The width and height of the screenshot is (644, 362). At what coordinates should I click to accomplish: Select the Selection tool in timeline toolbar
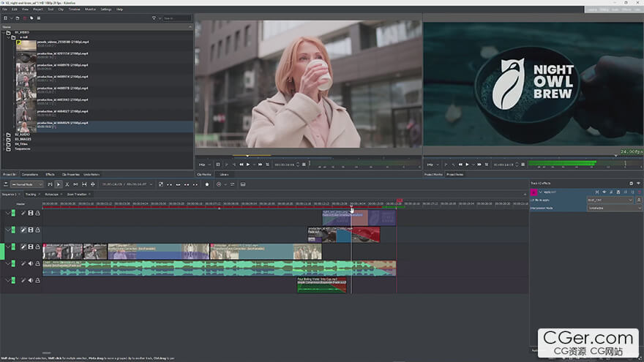(59, 185)
